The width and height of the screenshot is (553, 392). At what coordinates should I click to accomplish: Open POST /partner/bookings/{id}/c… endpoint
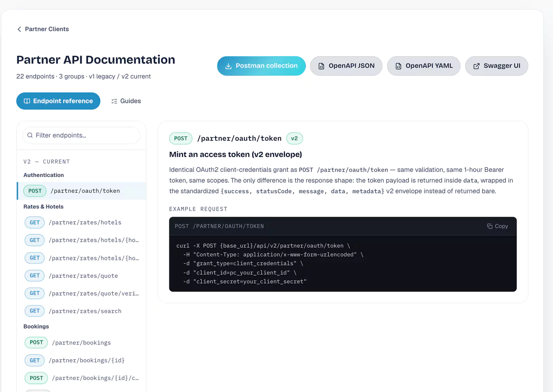[x=82, y=378]
